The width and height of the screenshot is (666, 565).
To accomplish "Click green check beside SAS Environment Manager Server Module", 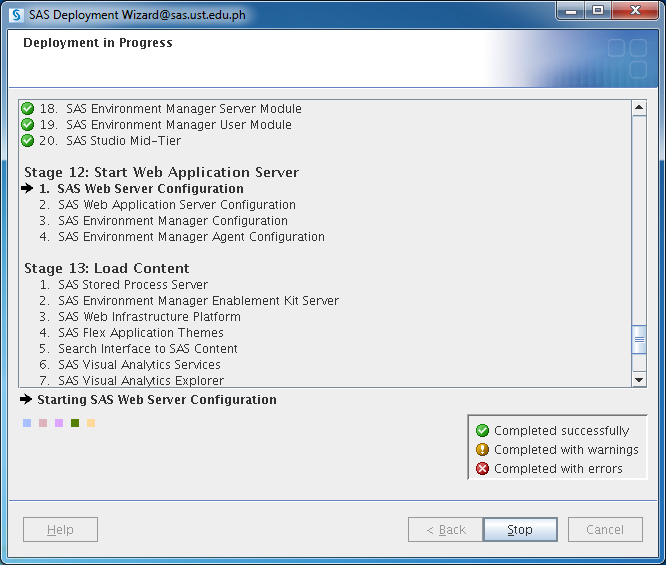I will click(x=28, y=109).
